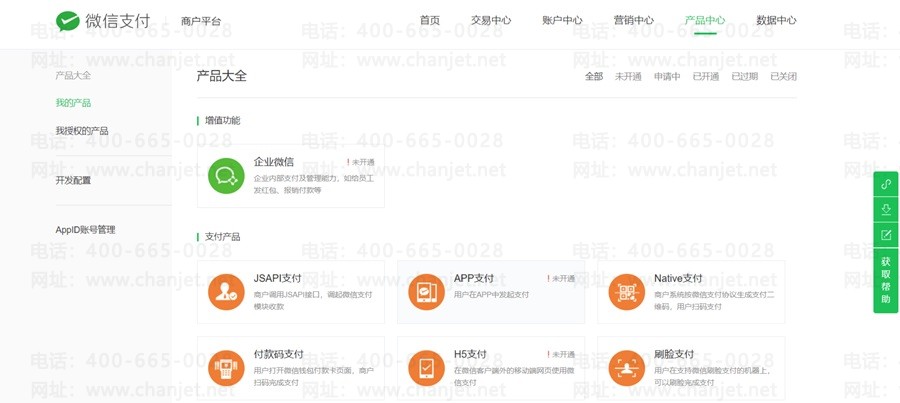
Task: Open 开发配置 in sidebar
Action: pos(73,180)
